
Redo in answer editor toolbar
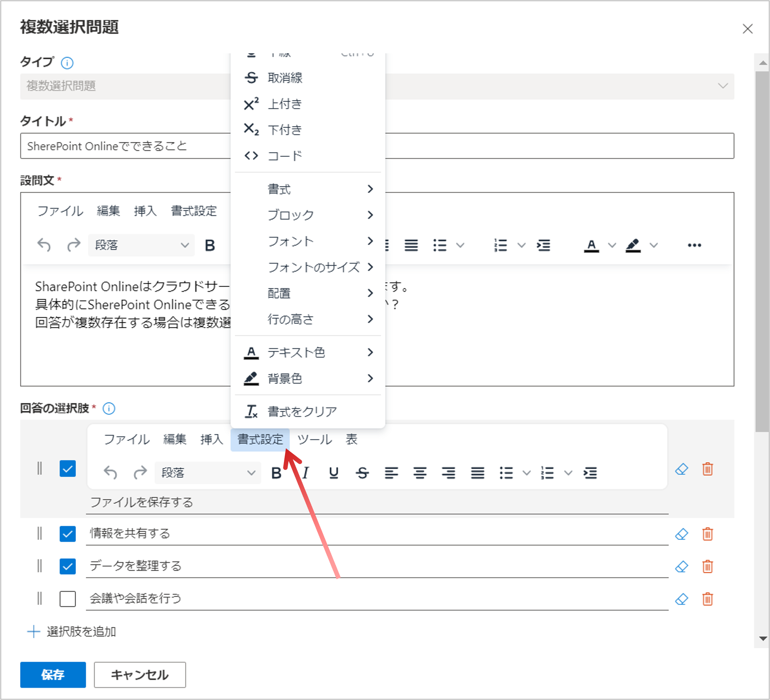tap(140, 473)
